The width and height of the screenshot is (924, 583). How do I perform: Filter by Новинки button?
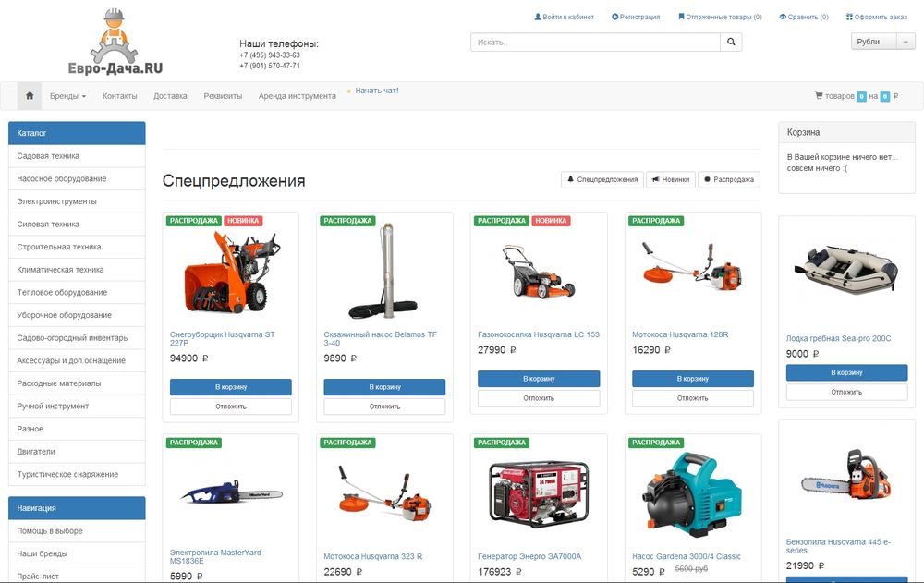(671, 179)
